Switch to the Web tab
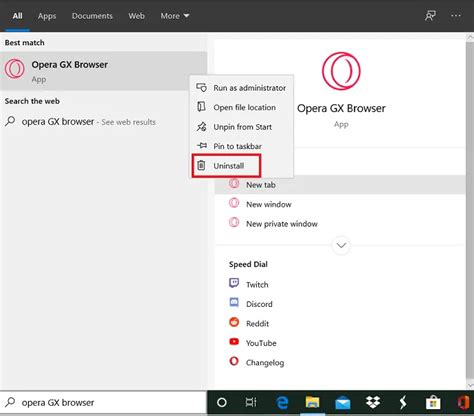474x416 pixels. pyautogui.click(x=136, y=16)
